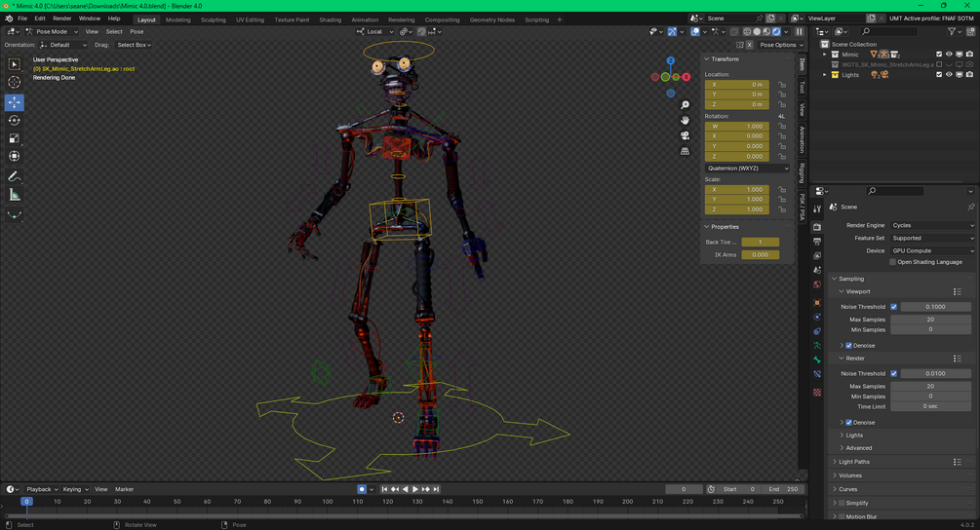
Task: Click the Viewport Noise Threshold value field
Action: tap(935, 307)
